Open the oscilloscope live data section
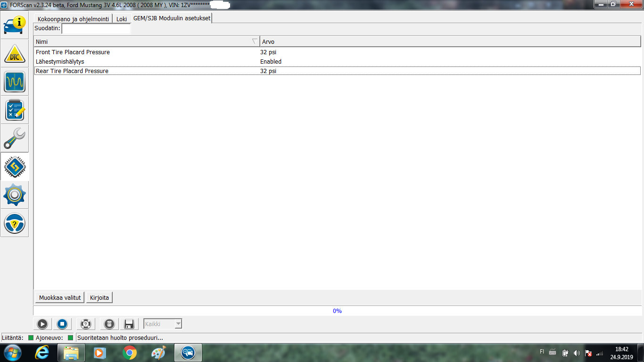This screenshot has width=644, height=362. pyautogui.click(x=15, y=82)
